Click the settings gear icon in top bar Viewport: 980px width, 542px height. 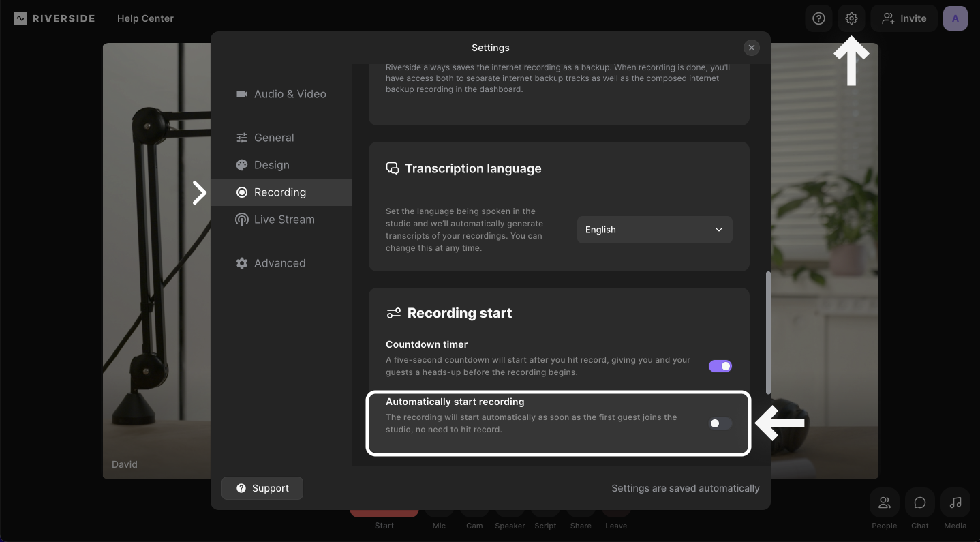coord(851,19)
